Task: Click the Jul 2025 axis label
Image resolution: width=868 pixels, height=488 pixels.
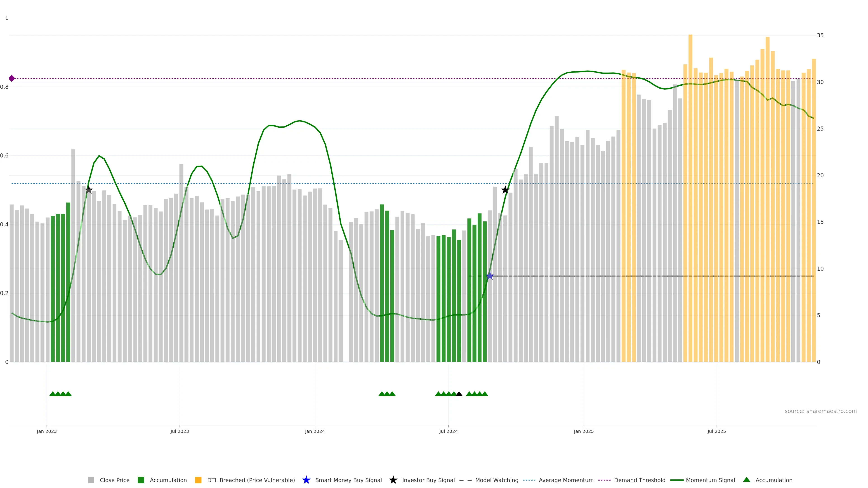Action: pos(716,432)
